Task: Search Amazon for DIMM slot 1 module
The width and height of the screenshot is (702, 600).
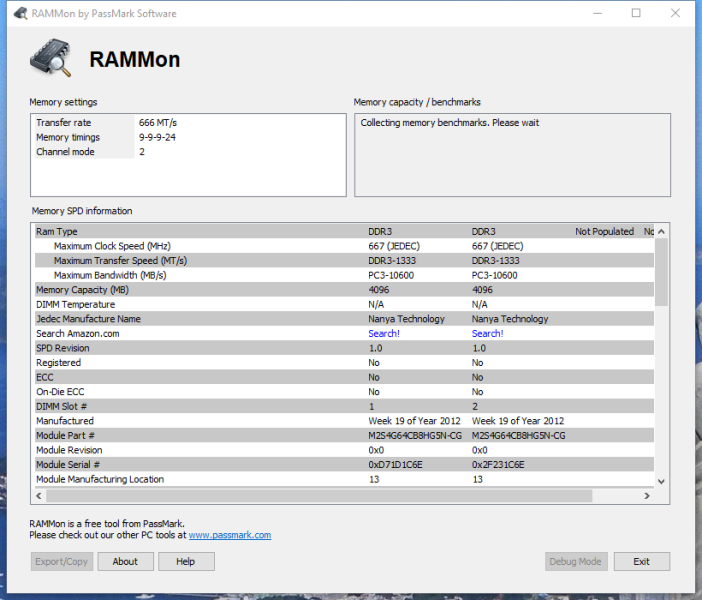Action: [x=384, y=334]
